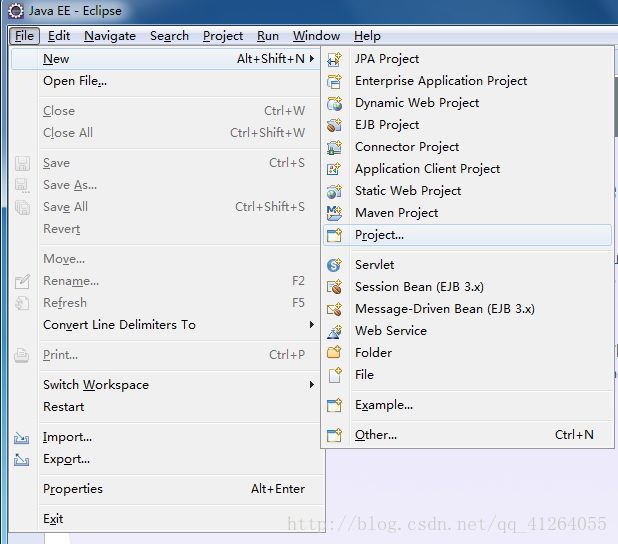Viewport: 618px width, 544px height.
Task: Click the Dynamic Web Project globe icon
Action: (x=334, y=103)
